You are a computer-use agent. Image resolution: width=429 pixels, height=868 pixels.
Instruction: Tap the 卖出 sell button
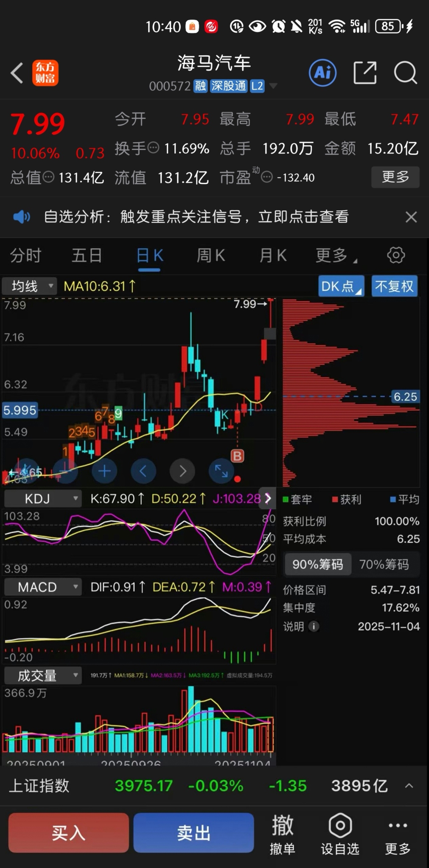(194, 833)
